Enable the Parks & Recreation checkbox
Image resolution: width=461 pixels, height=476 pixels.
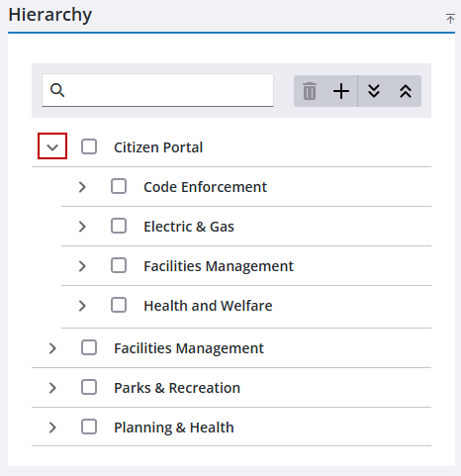tap(89, 387)
